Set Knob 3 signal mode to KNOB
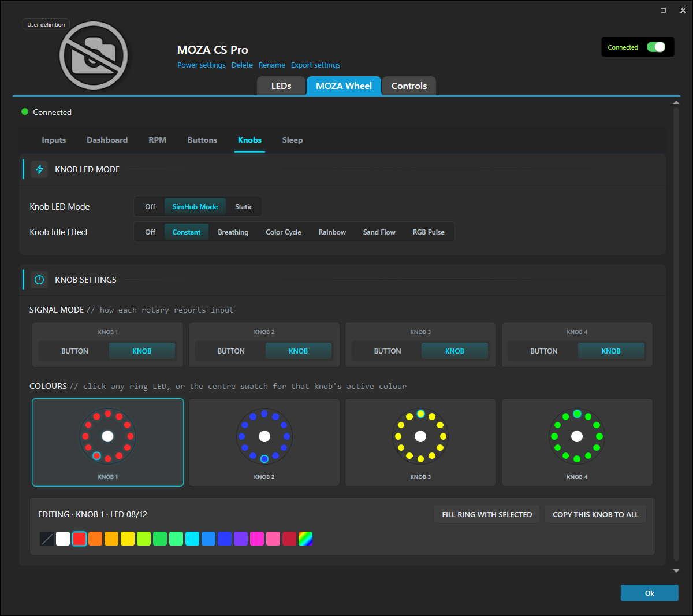693x616 pixels. (454, 351)
